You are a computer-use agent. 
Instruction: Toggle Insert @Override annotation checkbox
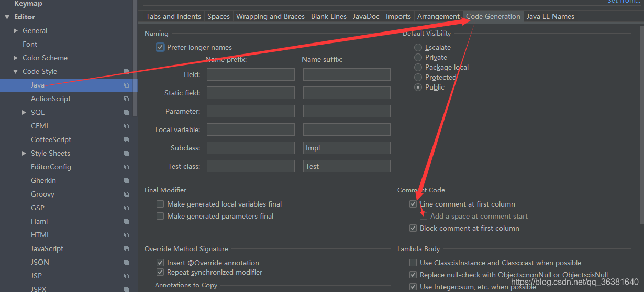[x=160, y=263]
